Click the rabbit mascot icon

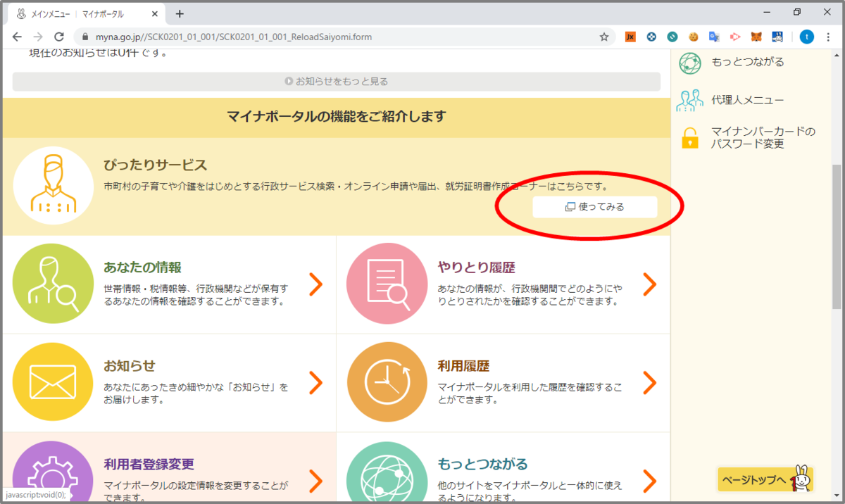801,477
